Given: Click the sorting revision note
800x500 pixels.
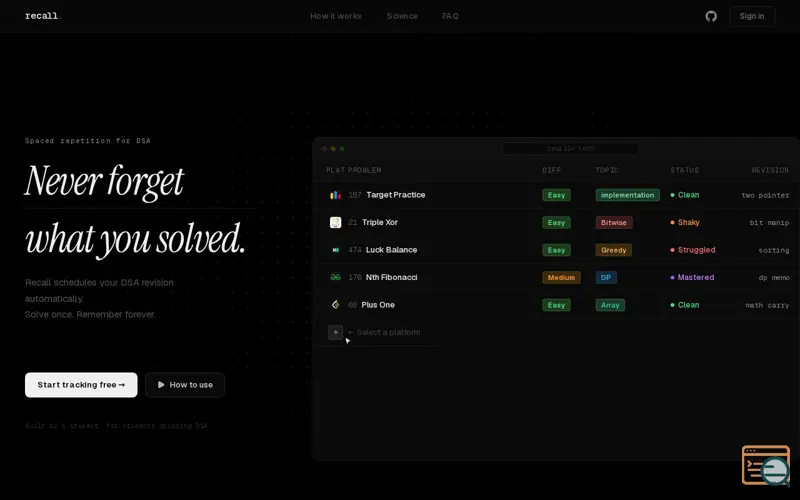Looking at the screenshot, I should (x=774, y=250).
